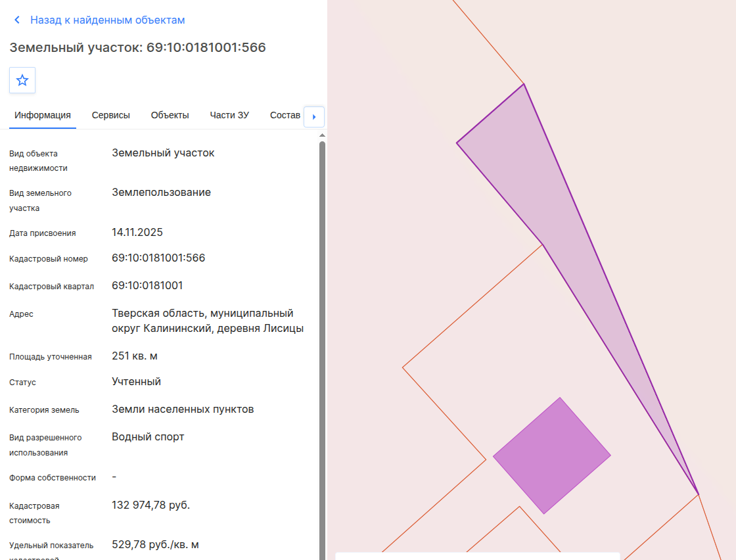Click the heading 'Земельный участок: 69:10:0181001:566'
The image size is (736, 560).
pos(137,47)
